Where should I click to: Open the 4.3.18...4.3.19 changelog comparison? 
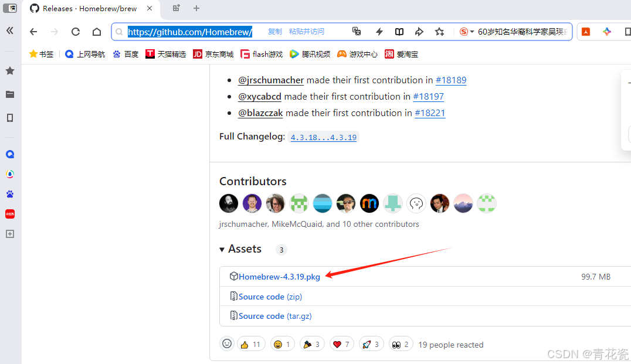[324, 137]
